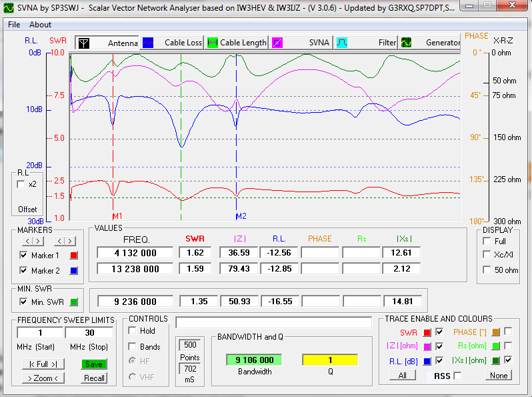Click the Antenna icon in toolbar

(83, 43)
